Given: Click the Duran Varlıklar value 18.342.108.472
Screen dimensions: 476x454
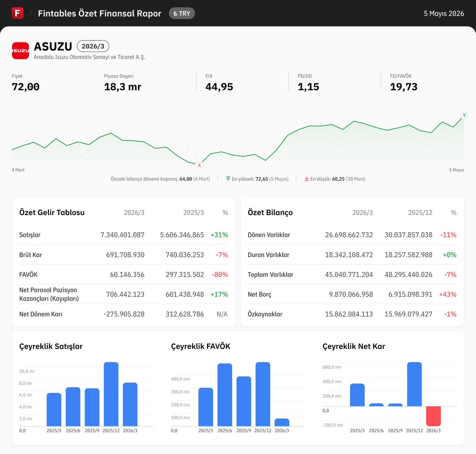Looking at the screenshot, I should 349,255.
